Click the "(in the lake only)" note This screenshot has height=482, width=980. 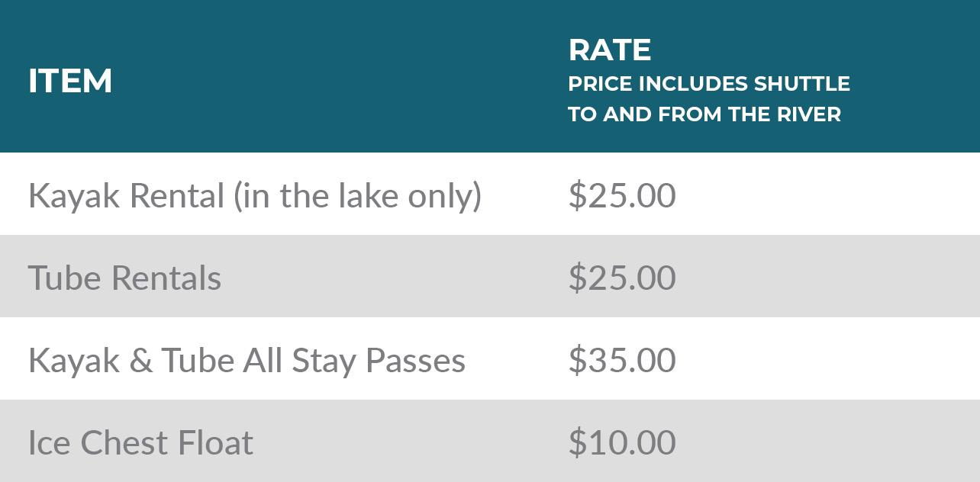[358, 196]
